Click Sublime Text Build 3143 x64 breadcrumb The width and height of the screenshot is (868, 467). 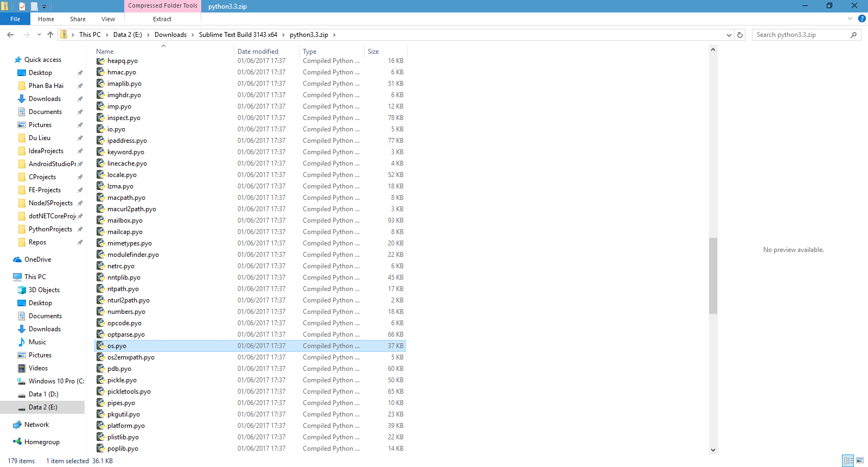click(x=238, y=35)
